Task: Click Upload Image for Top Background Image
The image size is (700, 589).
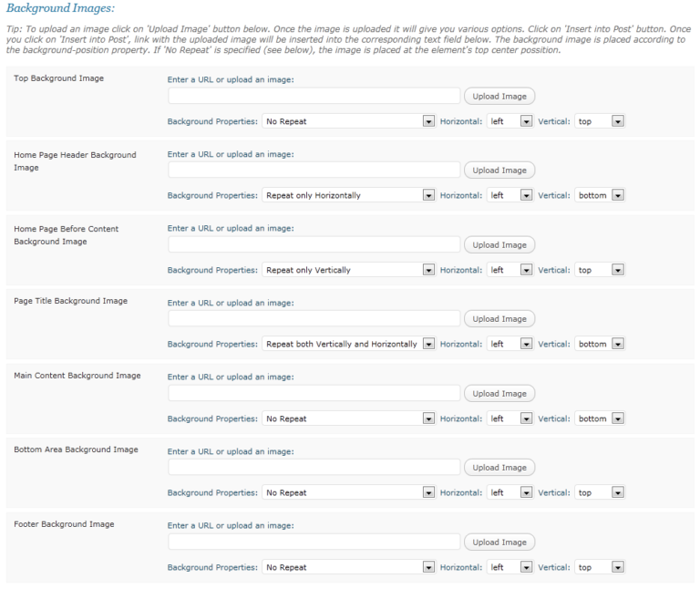Action: [x=499, y=96]
